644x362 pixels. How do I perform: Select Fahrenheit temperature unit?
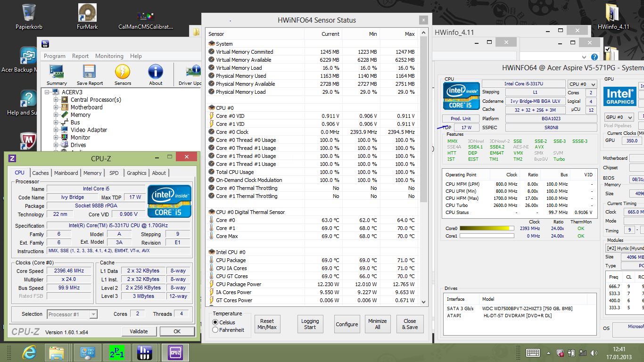coord(215,330)
